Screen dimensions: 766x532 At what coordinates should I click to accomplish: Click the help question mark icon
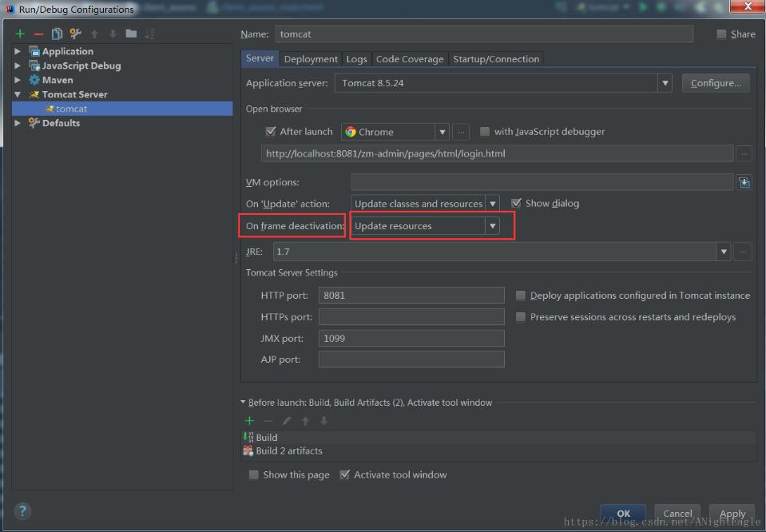pyautogui.click(x=22, y=511)
